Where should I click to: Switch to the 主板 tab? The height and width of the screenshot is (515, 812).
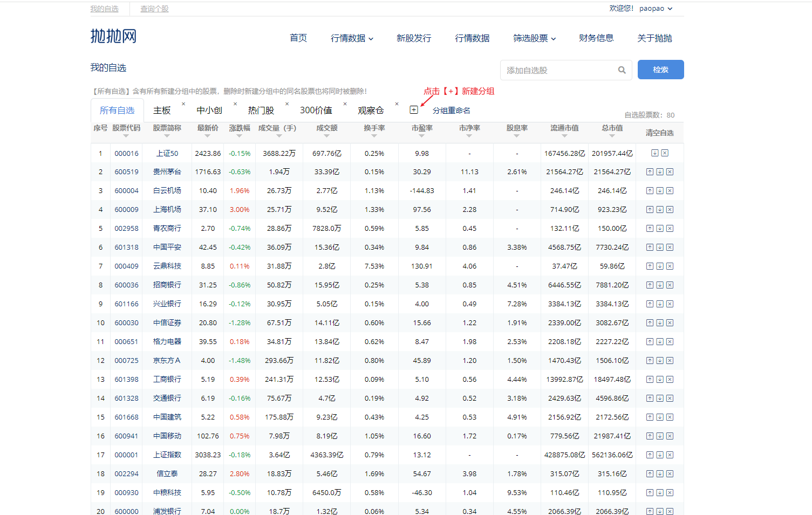coord(162,110)
